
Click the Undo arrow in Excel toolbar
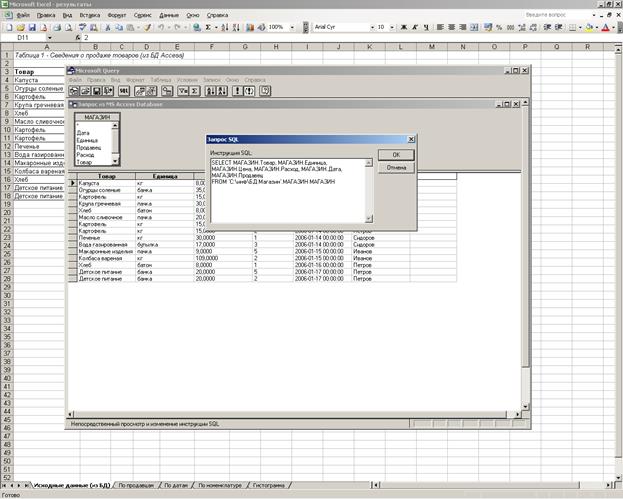point(161,27)
